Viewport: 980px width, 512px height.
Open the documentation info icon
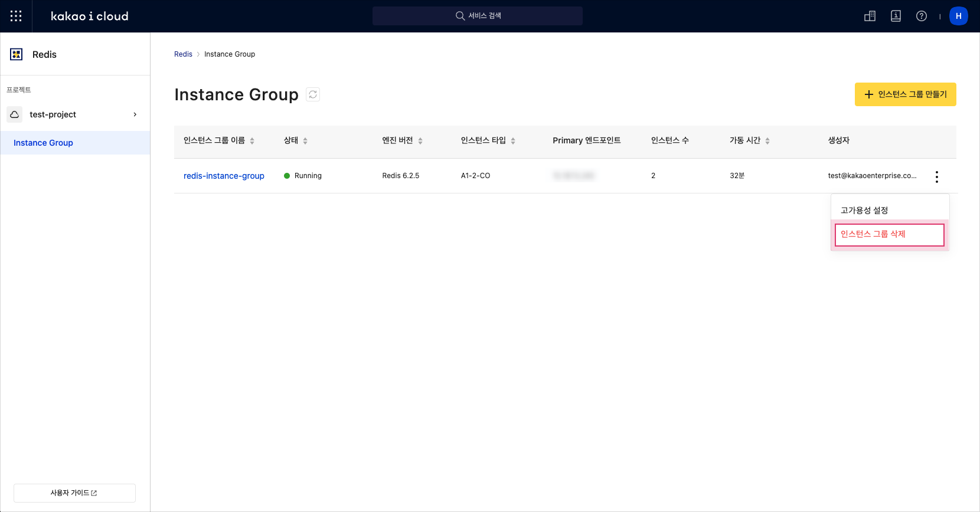[x=896, y=16]
